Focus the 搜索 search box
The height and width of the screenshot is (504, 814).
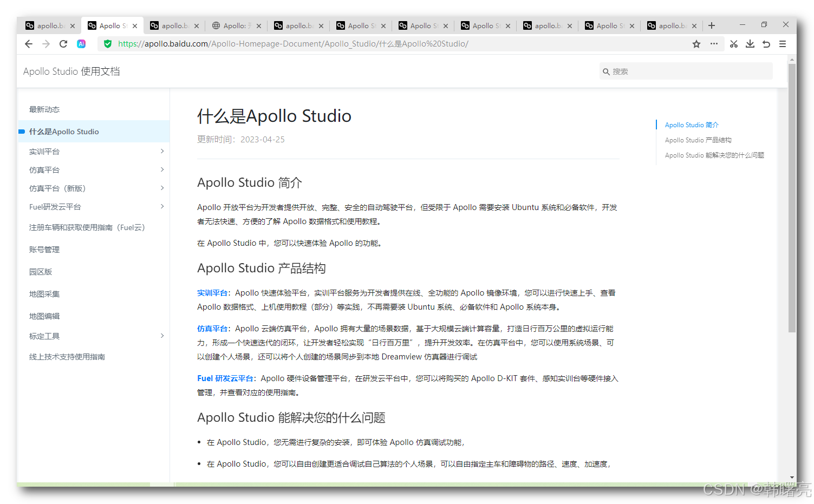[x=686, y=71]
